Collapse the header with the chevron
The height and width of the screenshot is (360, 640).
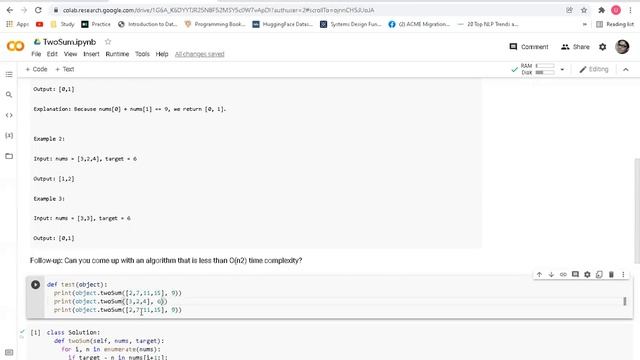[x=626, y=69]
